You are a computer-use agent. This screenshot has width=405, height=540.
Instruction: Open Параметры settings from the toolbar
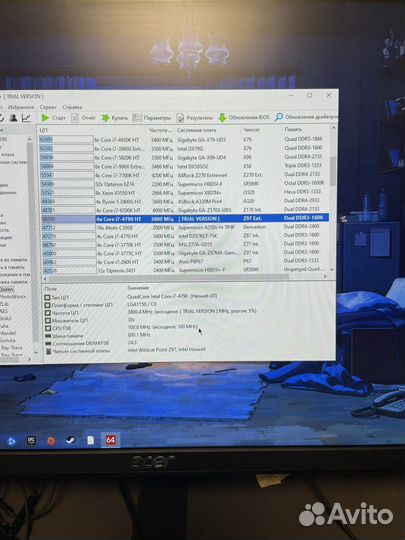(x=152, y=118)
